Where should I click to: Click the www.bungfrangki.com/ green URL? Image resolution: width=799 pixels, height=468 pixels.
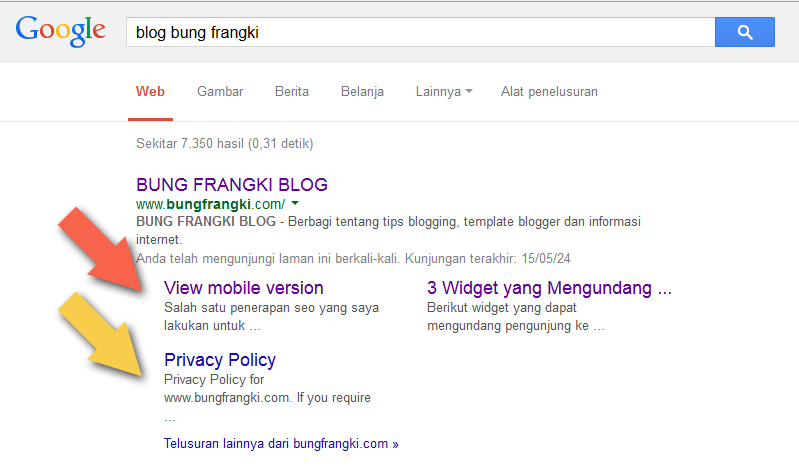[x=210, y=204]
